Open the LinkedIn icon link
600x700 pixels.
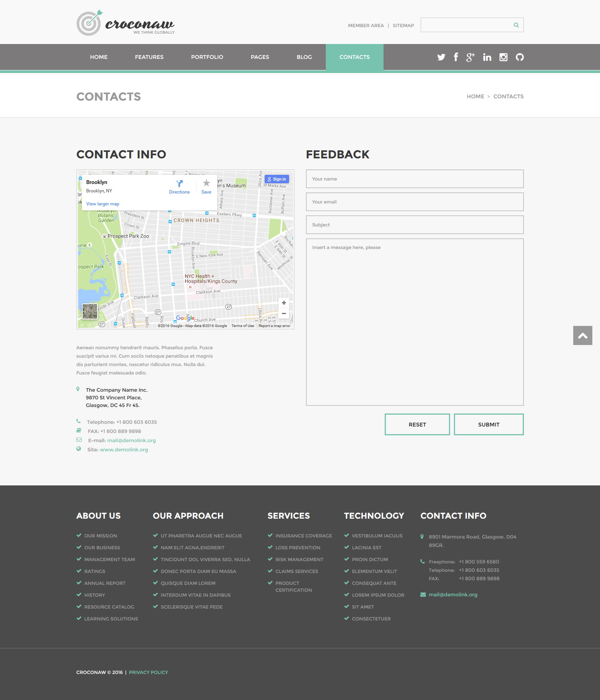tap(487, 57)
